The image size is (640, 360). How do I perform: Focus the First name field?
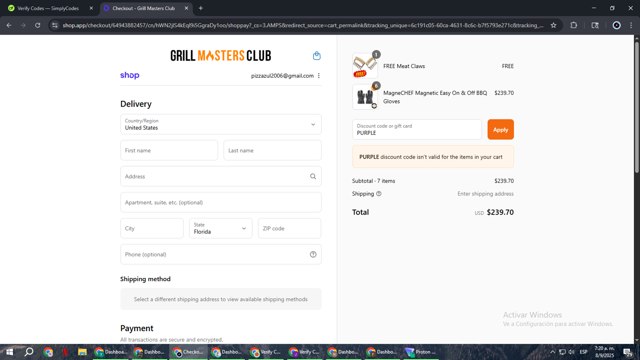pos(169,151)
